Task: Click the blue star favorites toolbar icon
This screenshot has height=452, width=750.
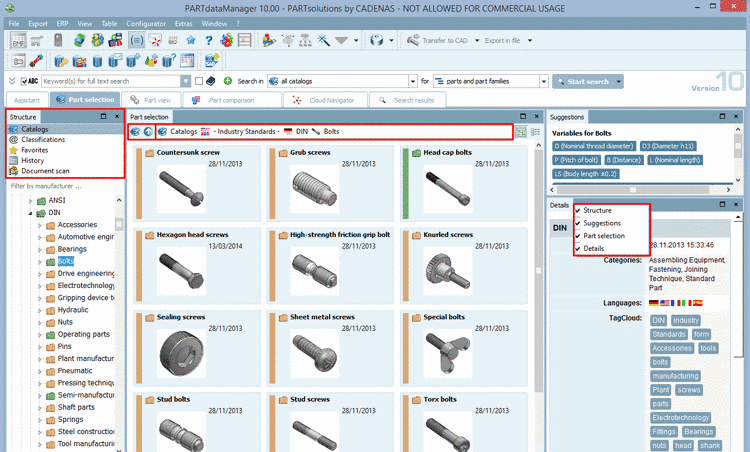Action: pyautogui.click(x=191, y=41)
